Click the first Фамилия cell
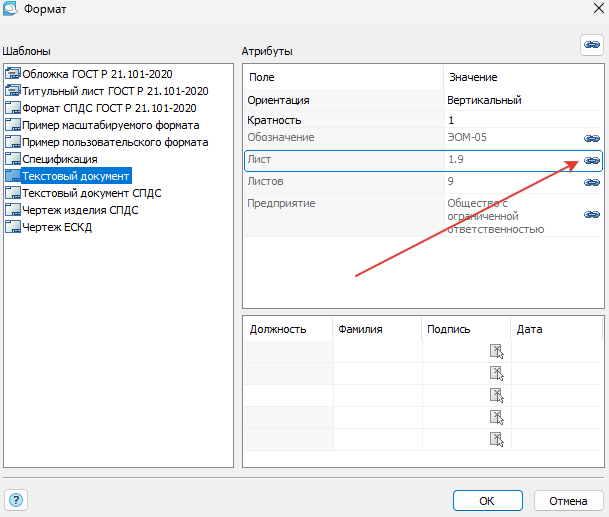Image resolution: width=609 pixels, height=517 pixels. click(x=377, y=351)
